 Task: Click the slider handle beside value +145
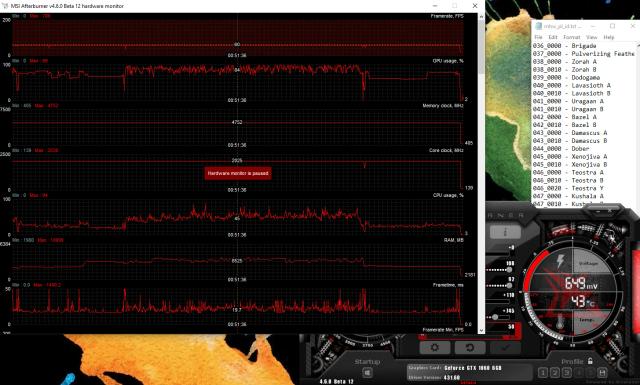click(495, 317)
